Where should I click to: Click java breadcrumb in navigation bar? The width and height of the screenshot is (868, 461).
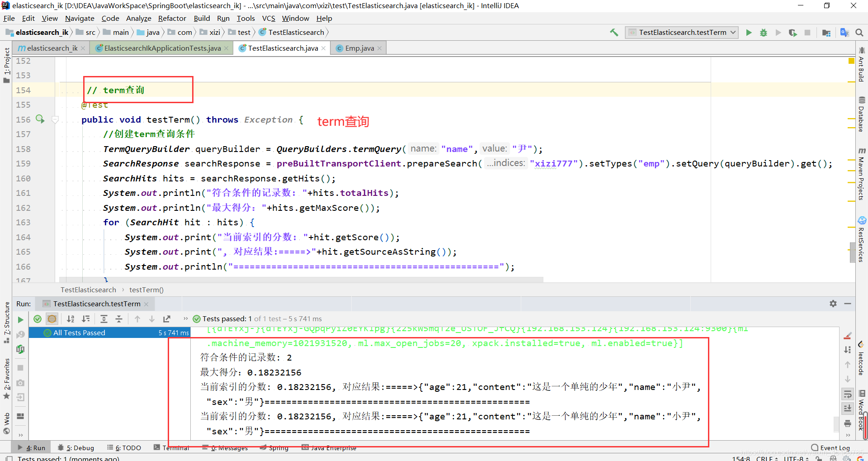tap(148, 32)
